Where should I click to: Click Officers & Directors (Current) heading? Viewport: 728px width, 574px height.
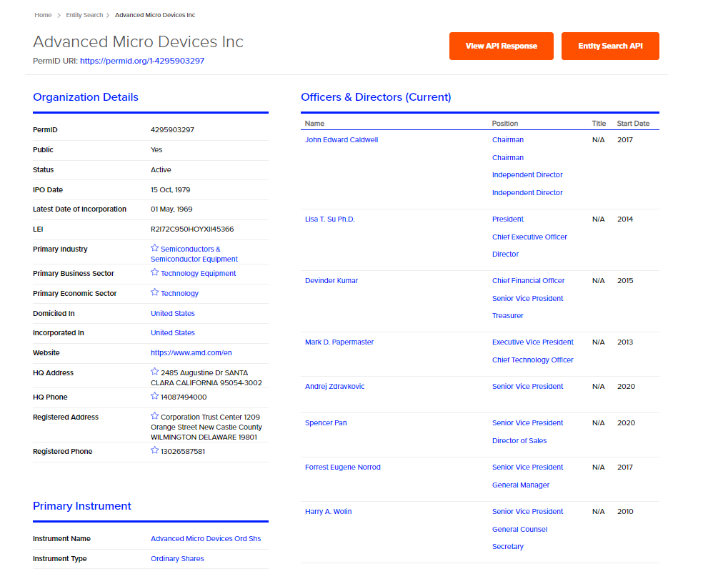coord(376,97)
